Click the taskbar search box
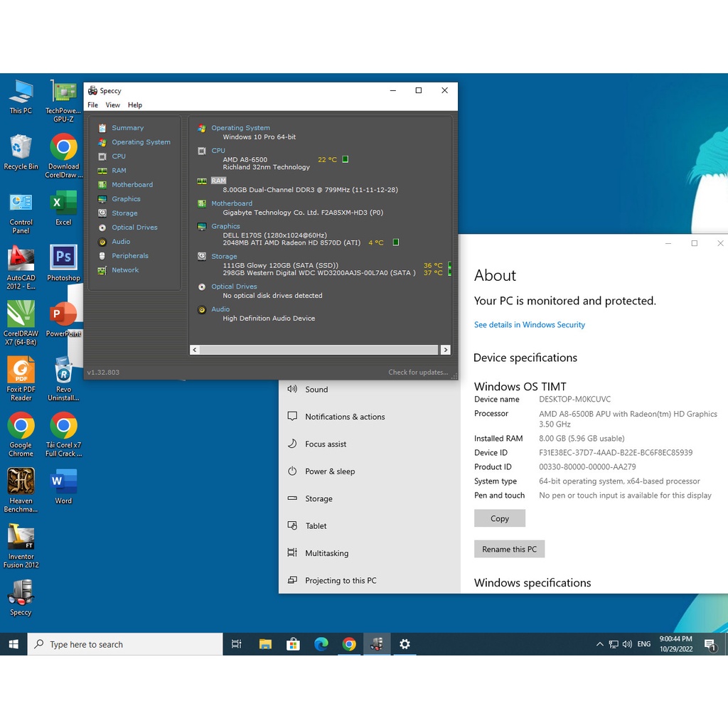This screenshot has width=728, height=728. tap(125, 644)
